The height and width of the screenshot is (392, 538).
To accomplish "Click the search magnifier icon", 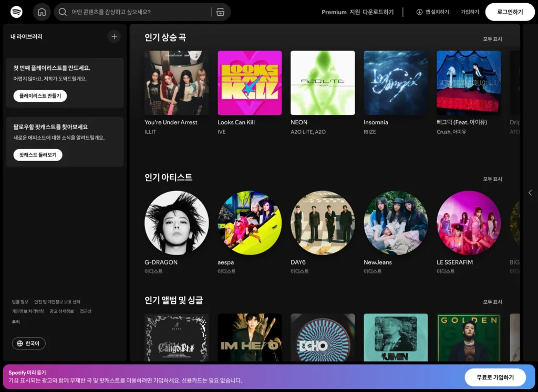I will [x=63, y=12].
